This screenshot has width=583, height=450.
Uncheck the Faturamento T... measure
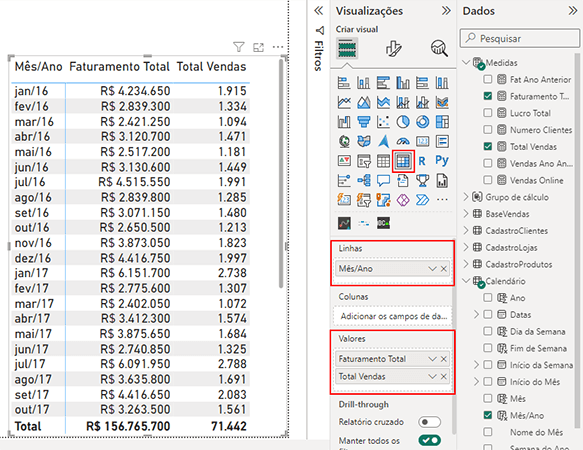click(x=487, y=96)
